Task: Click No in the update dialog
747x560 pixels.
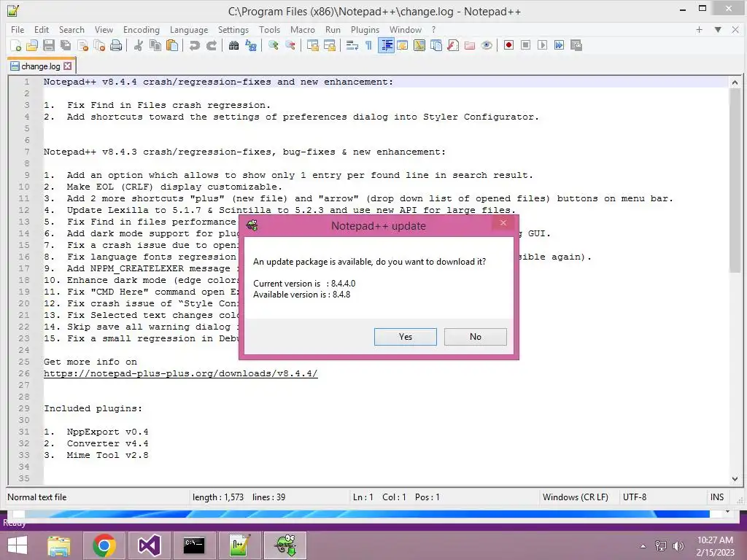Action: pyautogui.click(x=476, y=337)
